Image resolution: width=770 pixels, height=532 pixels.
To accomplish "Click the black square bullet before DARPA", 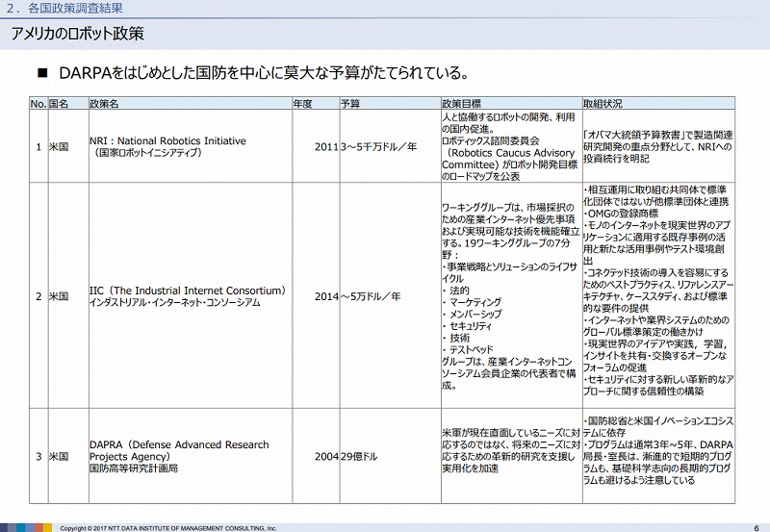I will (x=41, y=73).
